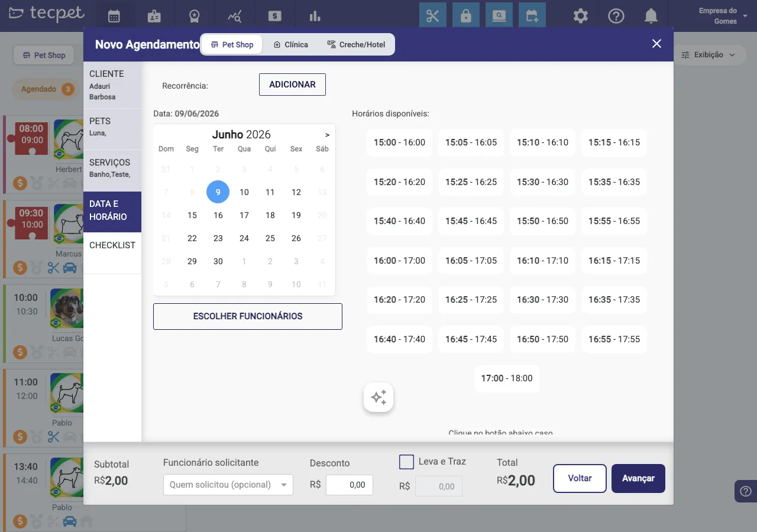Select time slot 16:25 - 17:25
757x532 pixels.
click(471, 300)
